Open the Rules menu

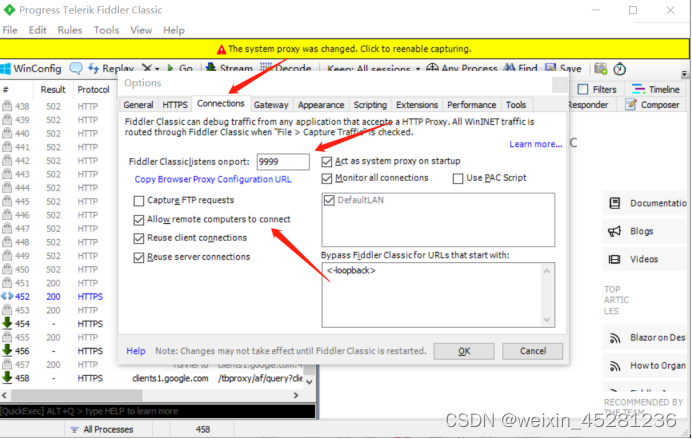[x=70, y=30]
